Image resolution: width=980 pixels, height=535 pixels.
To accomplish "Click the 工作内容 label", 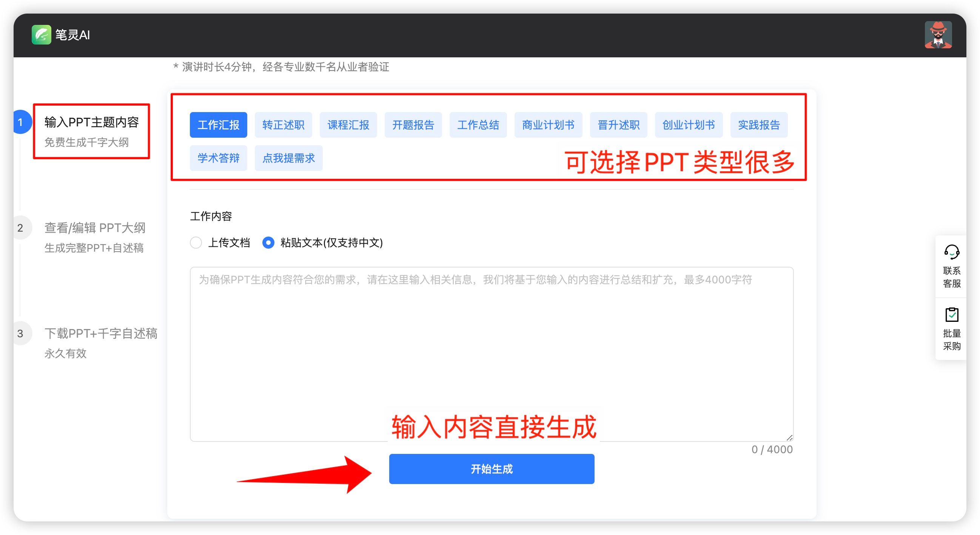I will click(x=211, y=216).
